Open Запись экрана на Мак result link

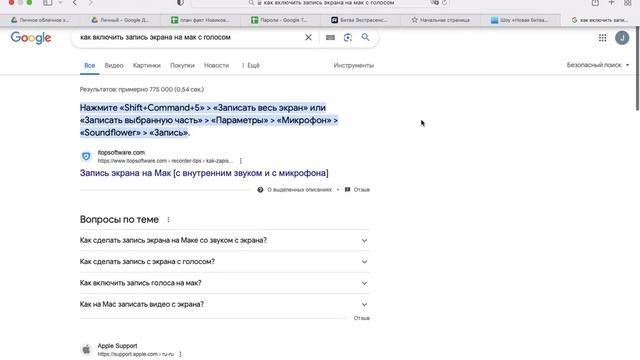pyautogui.click(x=204, y=173)
